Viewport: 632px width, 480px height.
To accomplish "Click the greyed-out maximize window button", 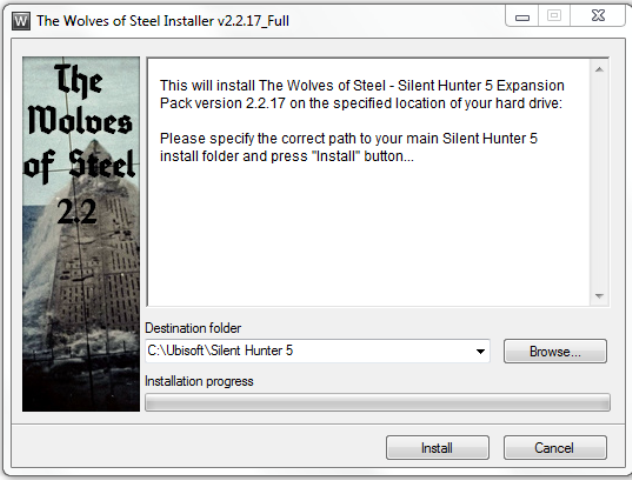I will [552, 17].
